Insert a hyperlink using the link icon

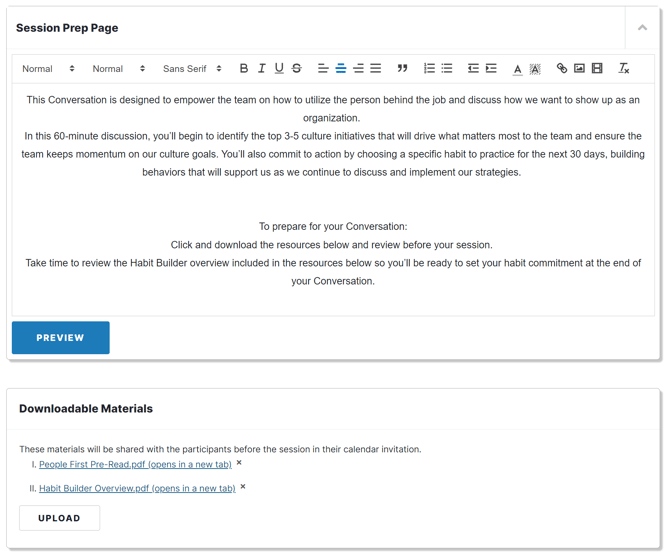562,69
